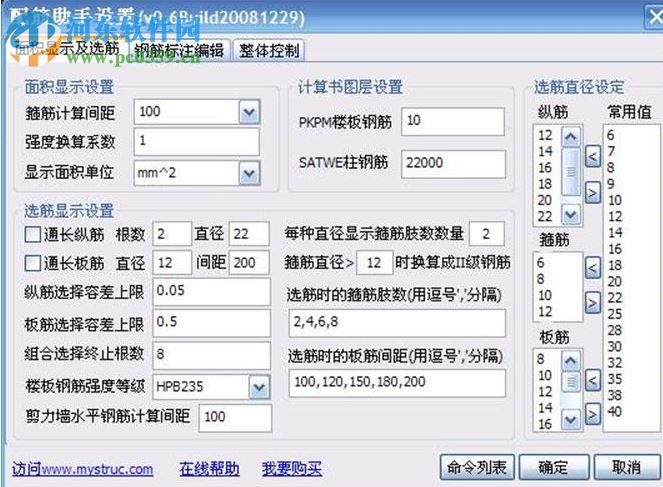Click the 纵筋 list scroll down arrow
This screenshot has height=487, width=663.
(571, 215)
